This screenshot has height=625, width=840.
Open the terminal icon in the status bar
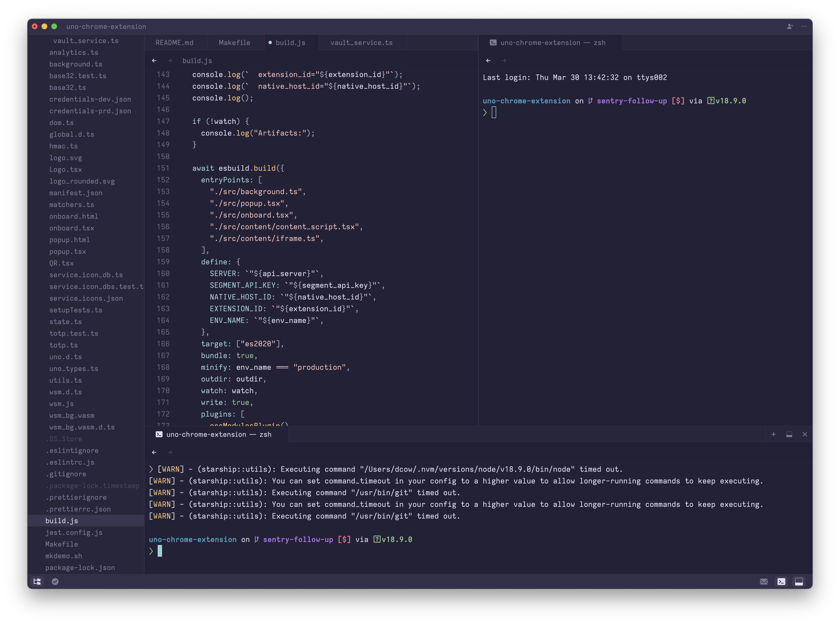tap(781, 582)
